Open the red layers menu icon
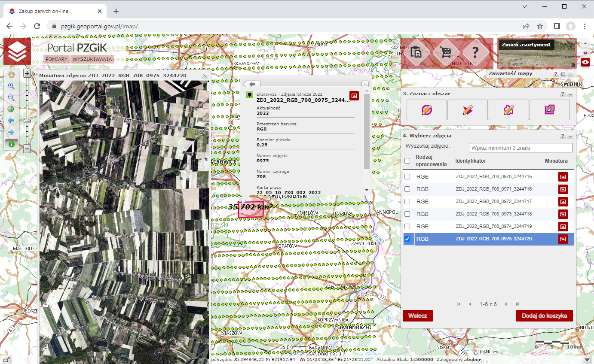Screen dimensions: 594x364 point(17,52)
